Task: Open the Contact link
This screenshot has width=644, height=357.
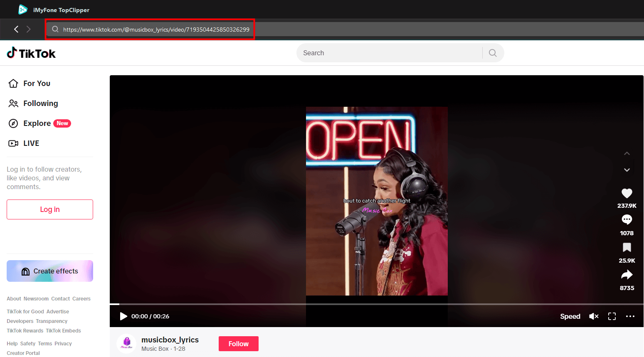Action: tap(61, 299)
